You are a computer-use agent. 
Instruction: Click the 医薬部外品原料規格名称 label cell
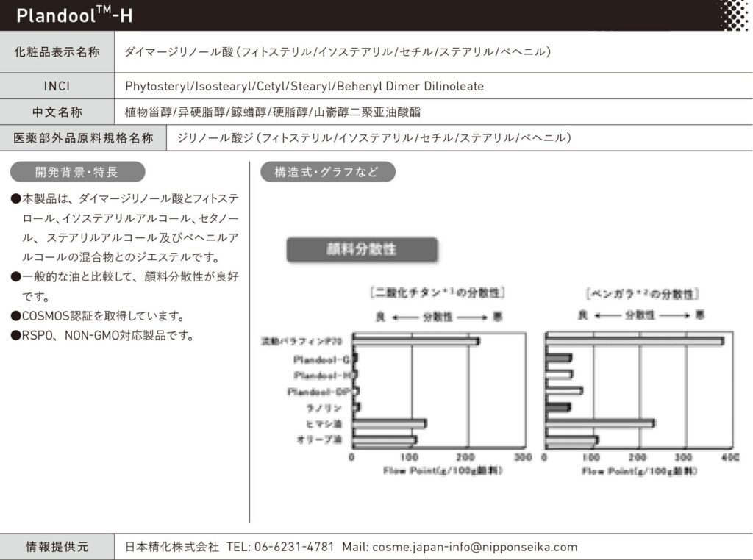(84, 137)
